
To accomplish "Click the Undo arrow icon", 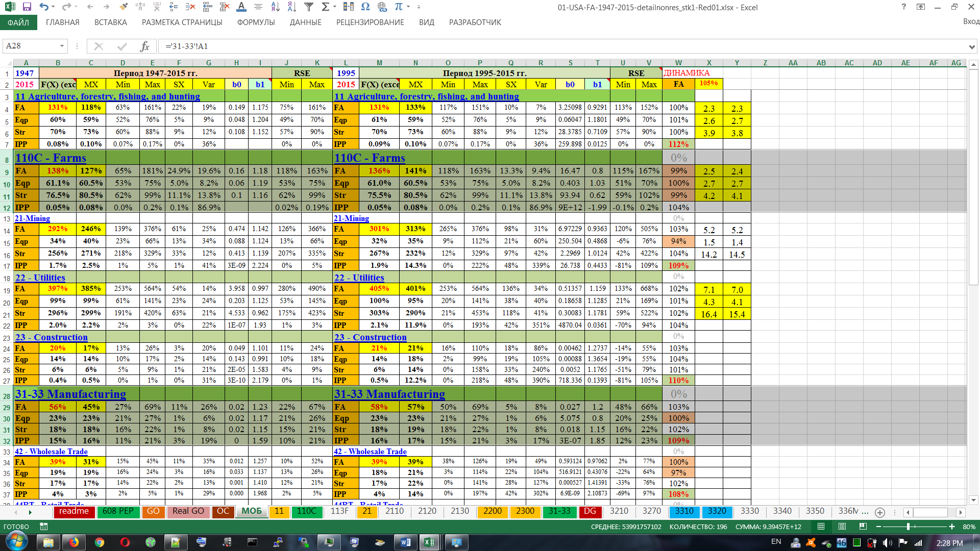I will 43,7.
